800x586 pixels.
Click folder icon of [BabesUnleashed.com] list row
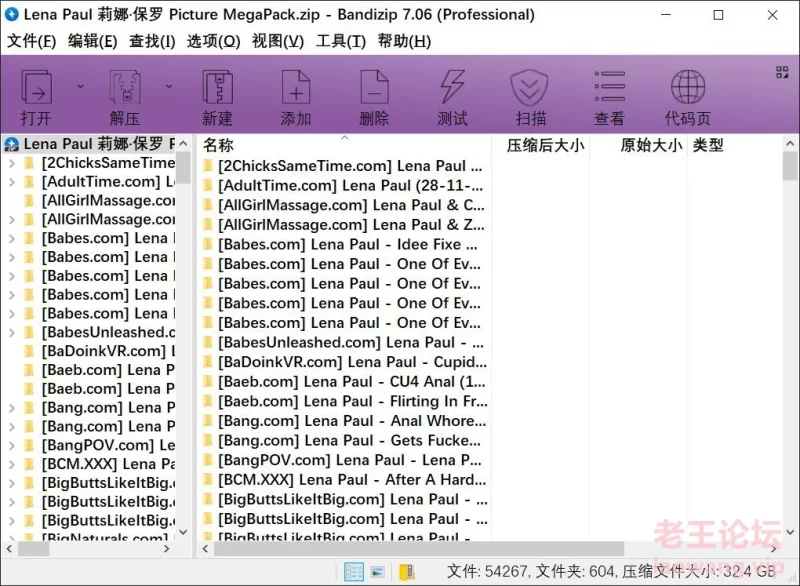coord(208,342)
